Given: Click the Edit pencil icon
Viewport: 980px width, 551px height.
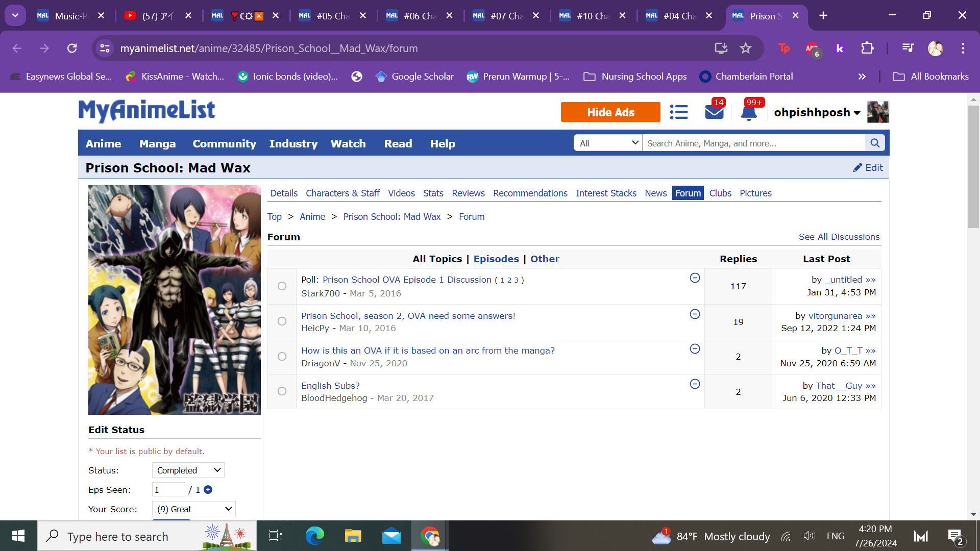Looking at the screenshot, I should [x=857, y=168].
